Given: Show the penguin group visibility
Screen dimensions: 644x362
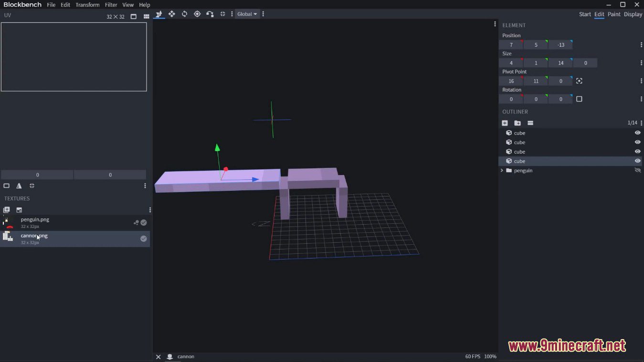Looking at the screenshot, I should [x=637, y=170].
